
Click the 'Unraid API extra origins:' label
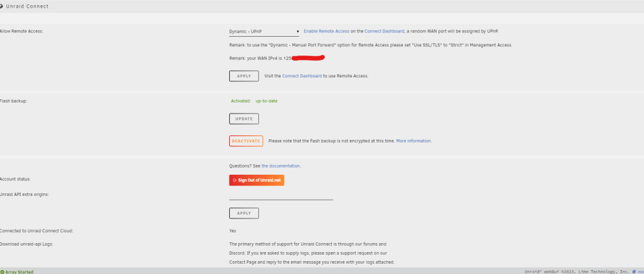[24, 194]
